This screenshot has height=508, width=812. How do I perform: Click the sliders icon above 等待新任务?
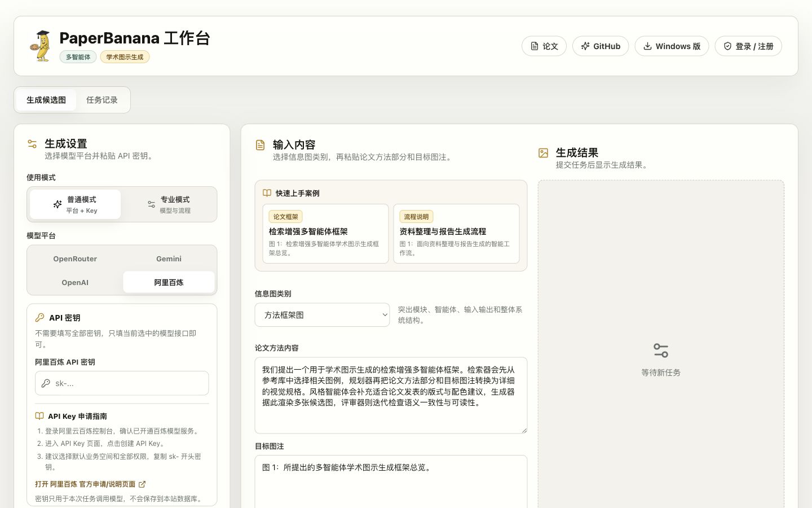661,351
